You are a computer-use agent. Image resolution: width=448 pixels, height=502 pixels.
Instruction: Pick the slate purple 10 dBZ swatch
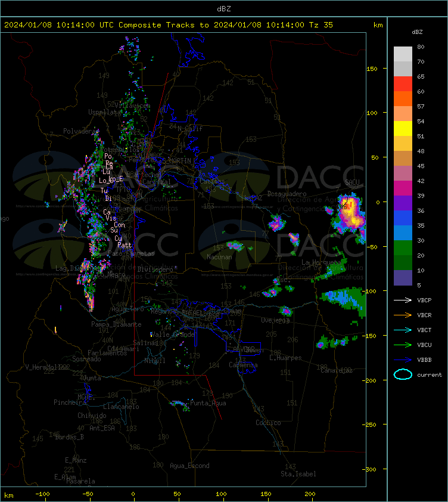[403, 278]
